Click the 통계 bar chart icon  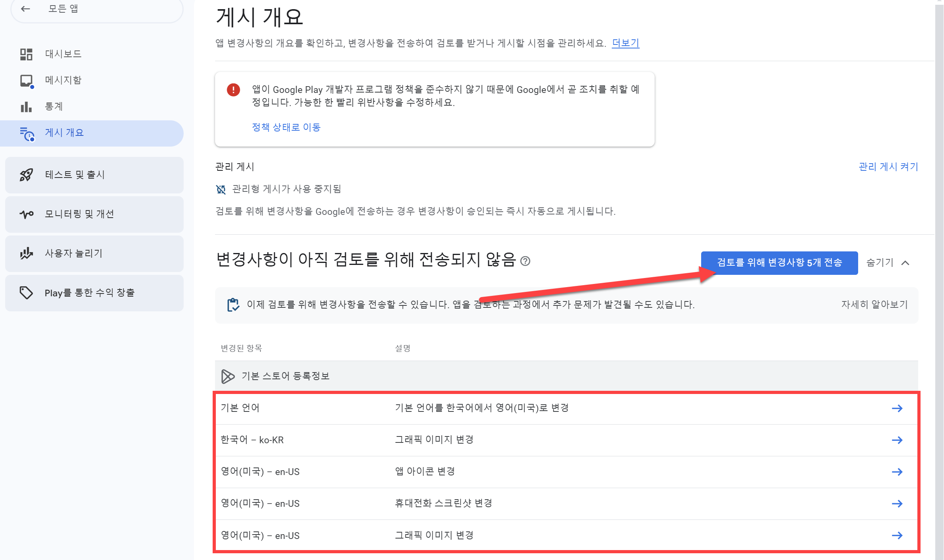coord(26,107)
